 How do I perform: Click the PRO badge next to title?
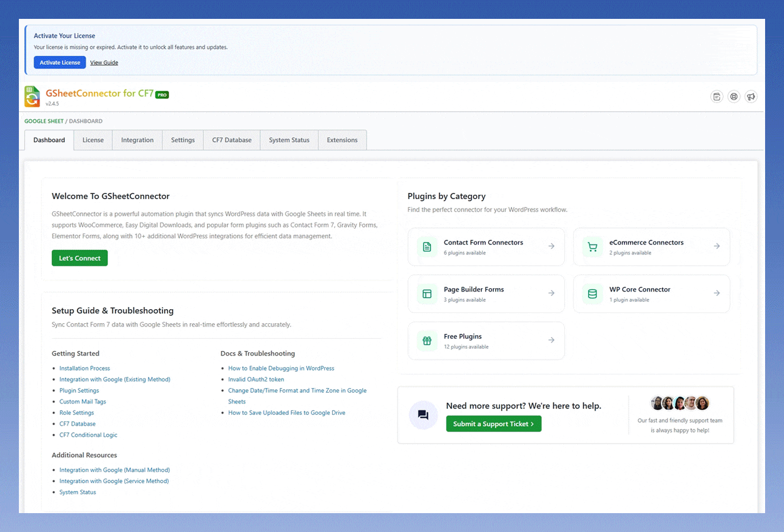click(162, 95)
